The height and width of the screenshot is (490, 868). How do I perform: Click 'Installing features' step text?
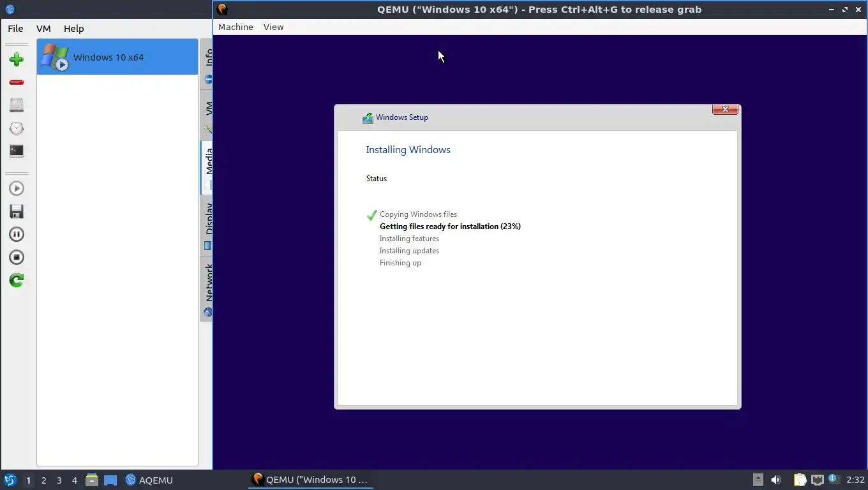click(x=409, y=239)
